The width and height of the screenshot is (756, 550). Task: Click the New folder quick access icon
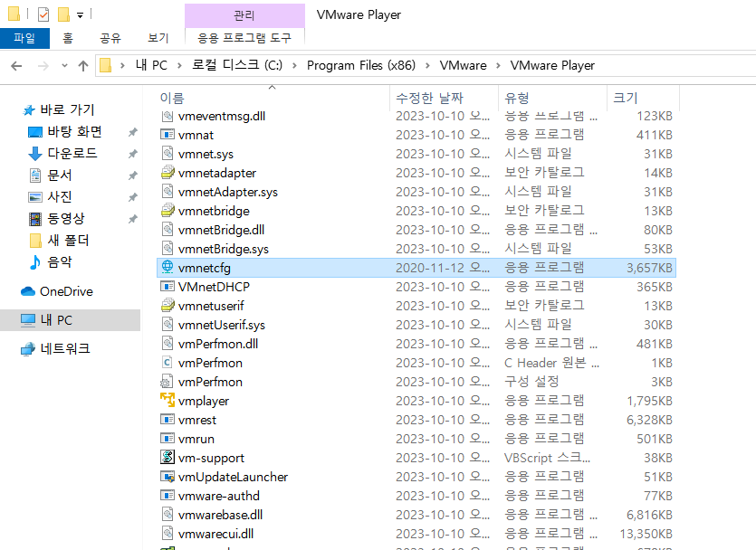pos(63,14)
